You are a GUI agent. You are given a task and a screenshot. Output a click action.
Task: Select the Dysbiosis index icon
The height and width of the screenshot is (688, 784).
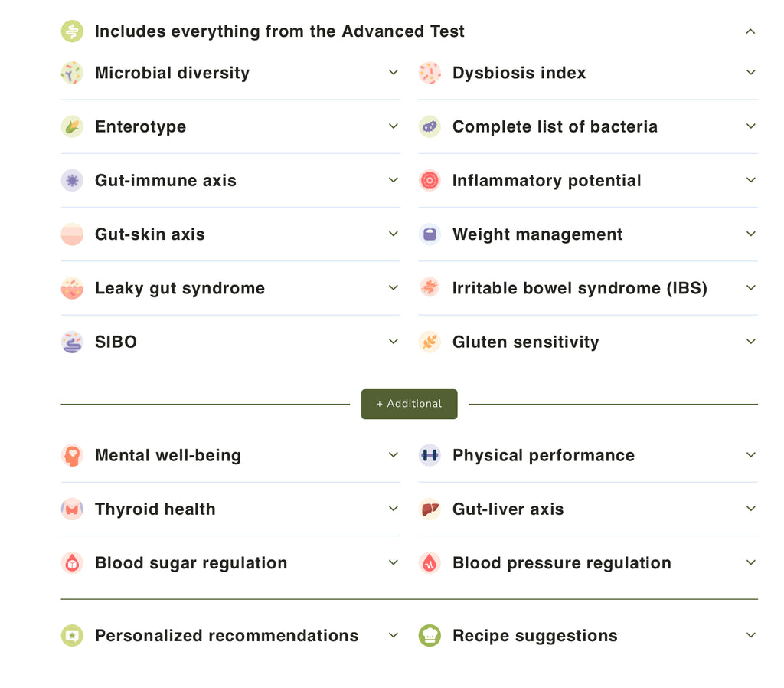430,72
